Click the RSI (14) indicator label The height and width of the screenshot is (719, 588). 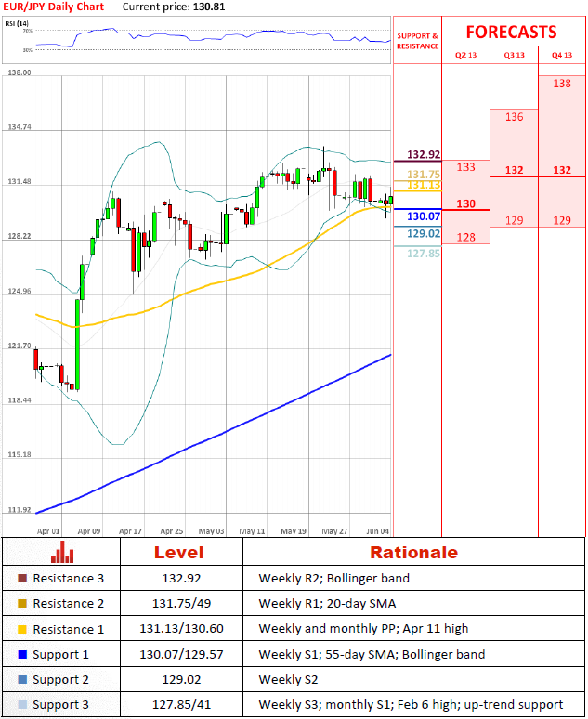point(17,23)
